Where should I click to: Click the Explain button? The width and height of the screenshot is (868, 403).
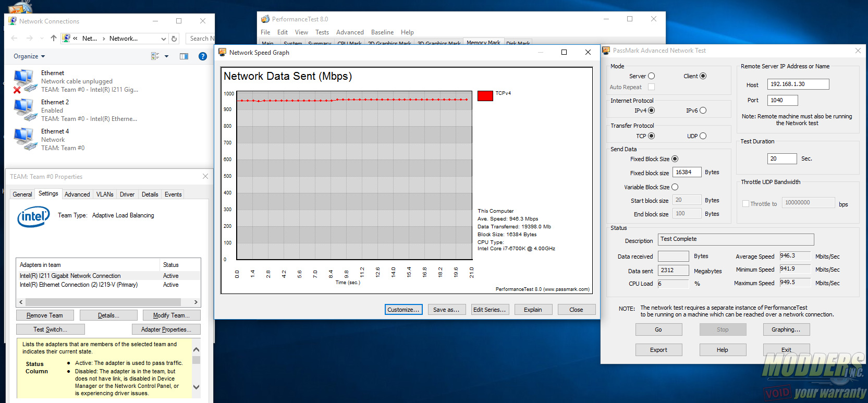pyautogui.click(x=533, y=310)
